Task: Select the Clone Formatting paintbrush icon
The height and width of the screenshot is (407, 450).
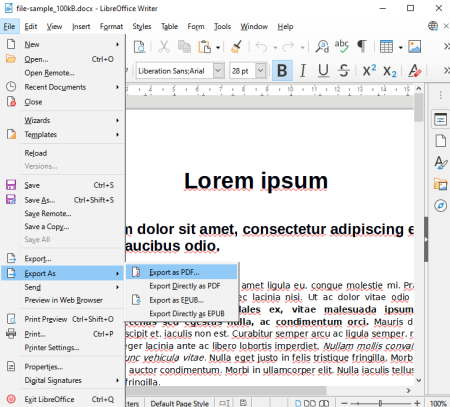Action: (237, 47)
